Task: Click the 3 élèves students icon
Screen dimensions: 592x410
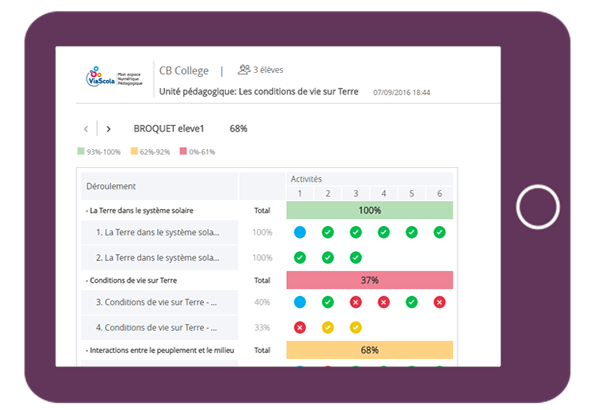Action: (x=244, y=69)
